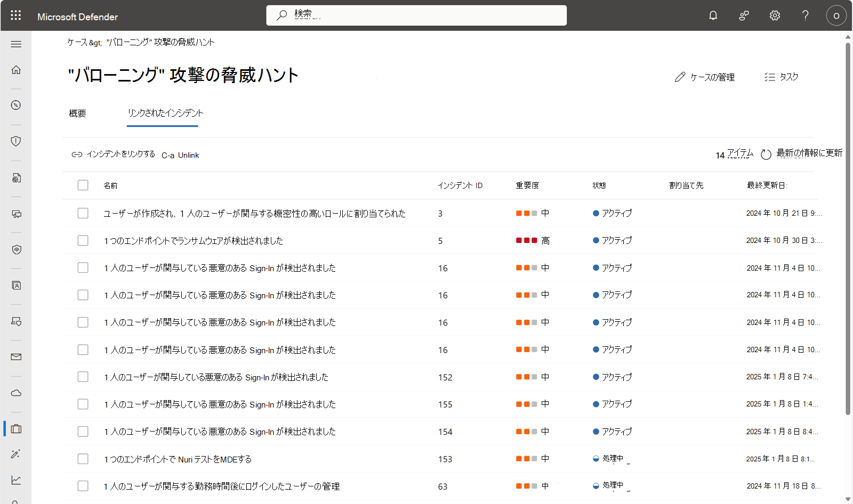This screenshot has height=504, width=853.
Task: Select the ransomware incident row checkbox
Action: [83, 240]
